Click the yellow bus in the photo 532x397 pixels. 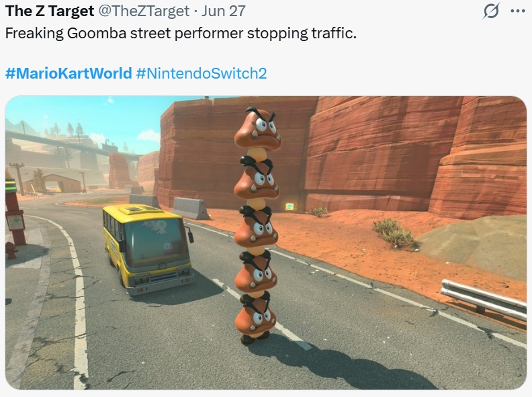[x=148, y=249]
